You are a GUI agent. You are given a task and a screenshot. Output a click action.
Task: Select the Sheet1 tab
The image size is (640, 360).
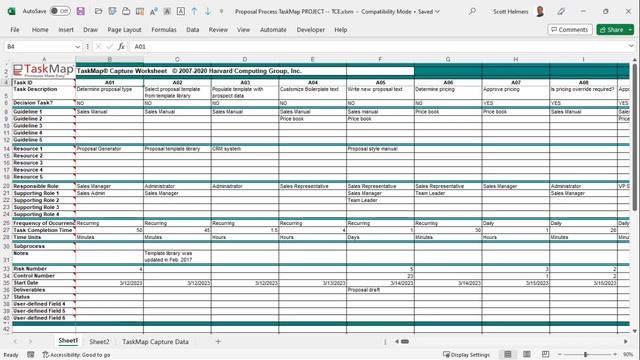coord(68,341)
